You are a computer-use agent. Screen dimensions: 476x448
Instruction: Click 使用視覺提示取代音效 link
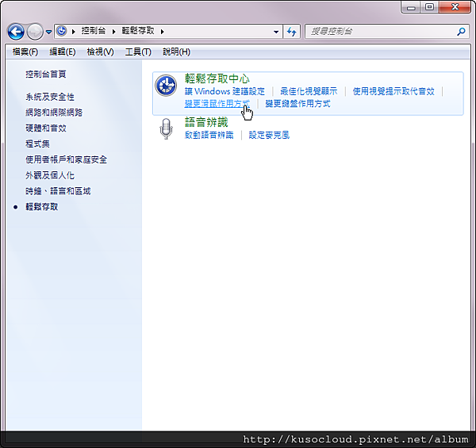click(393, 91)
